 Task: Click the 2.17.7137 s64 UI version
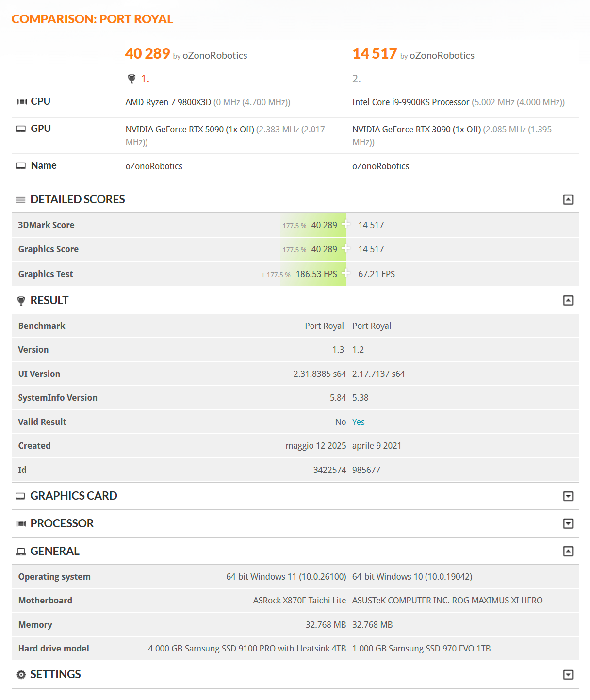(x=378, y=374)
